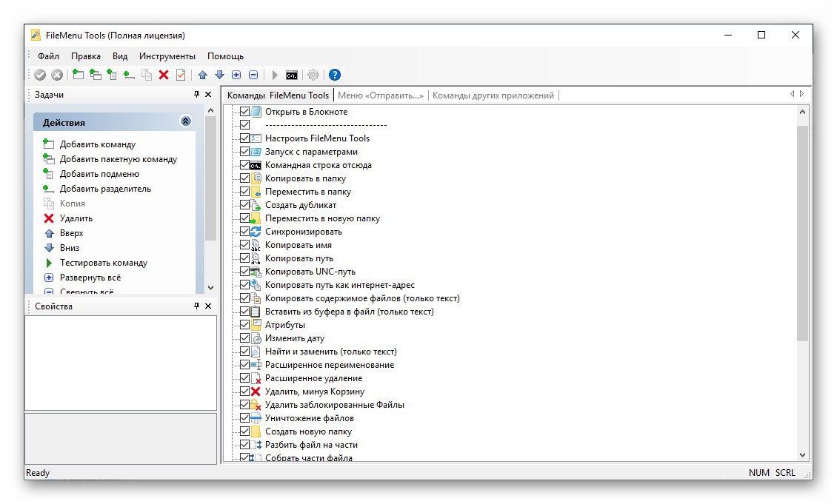Click the Развернуть всё action link
Viewport: 837px width, 504px height.
90,278
